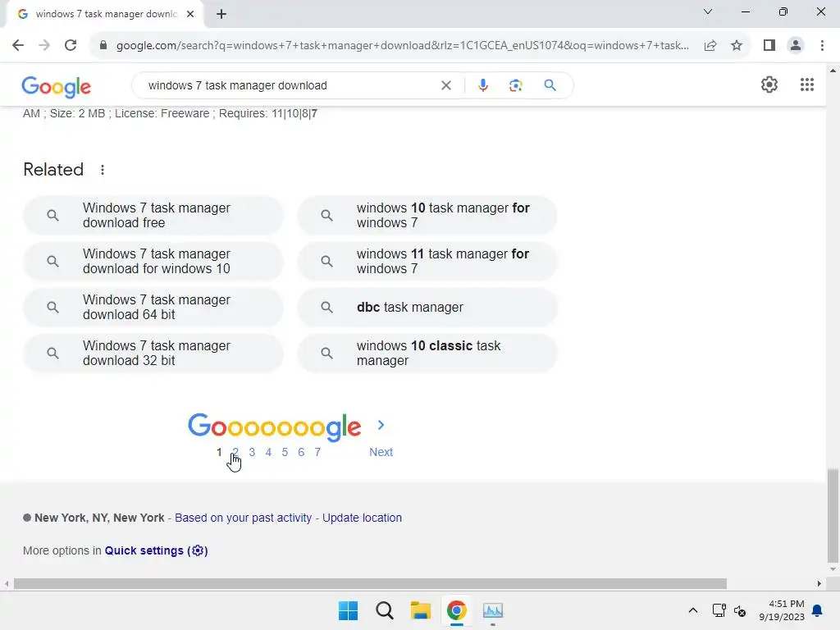Screen dimensions: 840x630
Task: Open the Chrome side panel icon
Action: click(x=769, y=45)
